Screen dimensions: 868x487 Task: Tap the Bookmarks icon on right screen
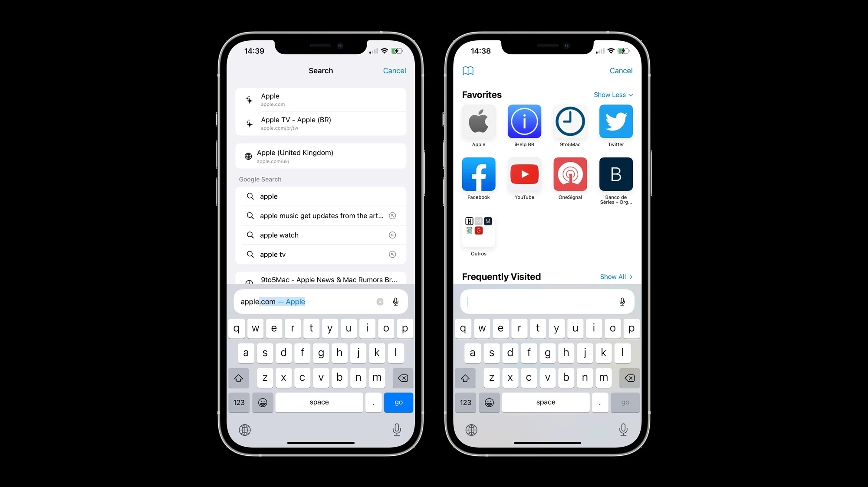click(x=468, y=70)
